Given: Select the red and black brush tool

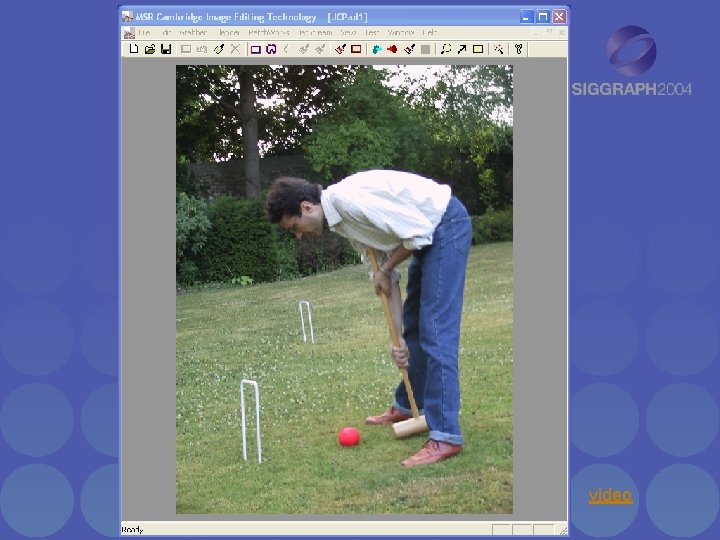Looking at the screenshot, I should click(x=410, y=49).
